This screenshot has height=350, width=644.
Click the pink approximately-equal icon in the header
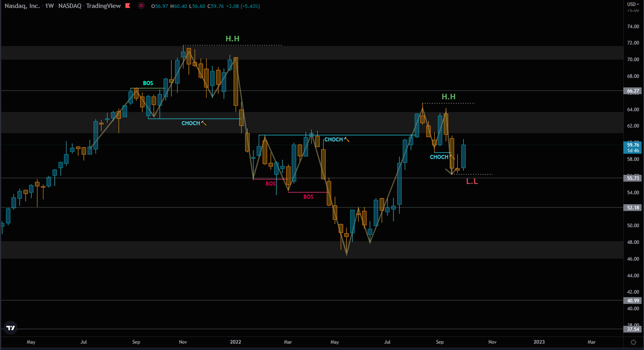[x=141, y=5]
